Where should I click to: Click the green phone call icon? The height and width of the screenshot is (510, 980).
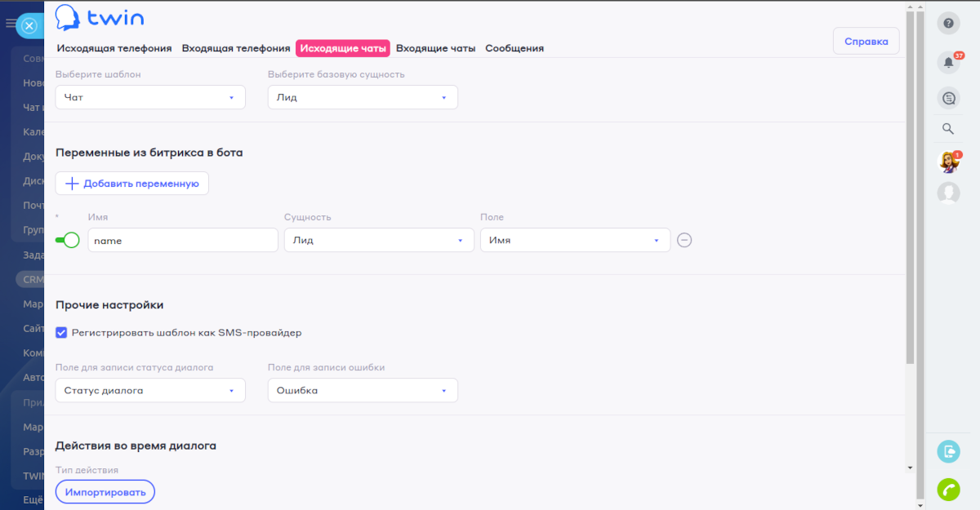tap(948, 488)
